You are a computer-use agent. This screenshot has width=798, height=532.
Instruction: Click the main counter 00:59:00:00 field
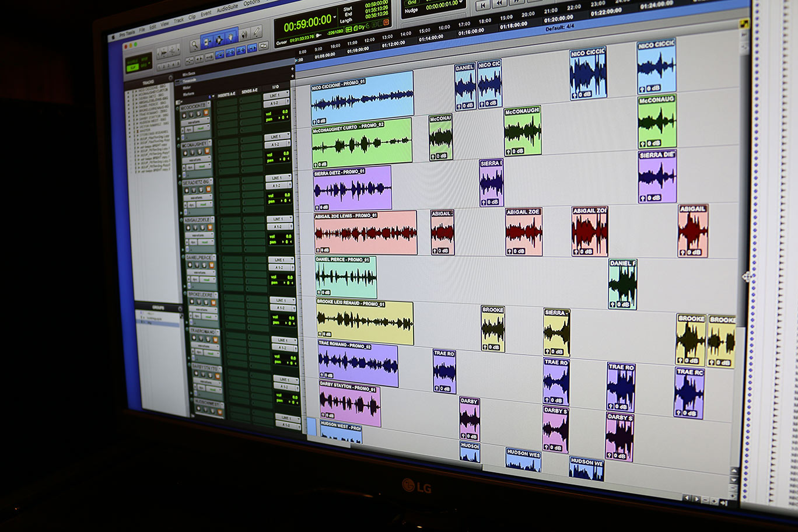307,22
